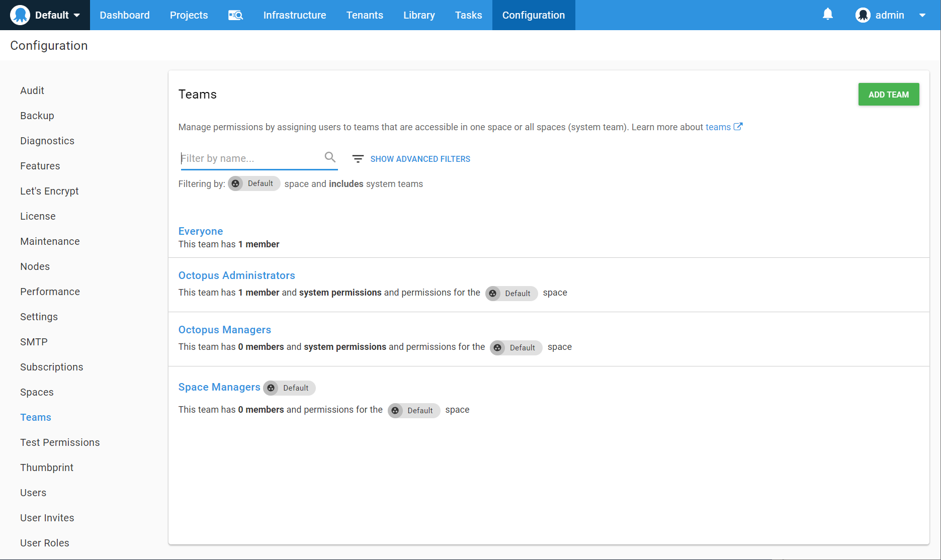
Task: Click the filter lines icon
Action: coord(358,159)
